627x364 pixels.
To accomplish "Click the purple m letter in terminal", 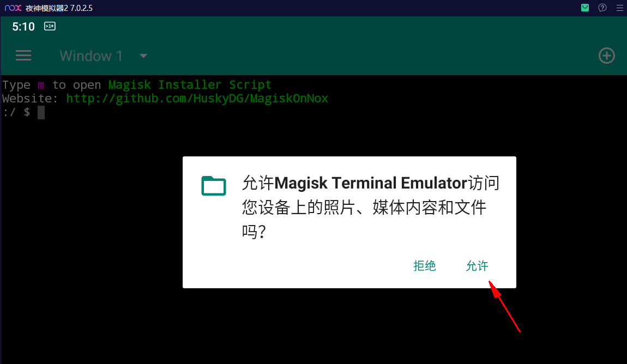I will point(41,85).
